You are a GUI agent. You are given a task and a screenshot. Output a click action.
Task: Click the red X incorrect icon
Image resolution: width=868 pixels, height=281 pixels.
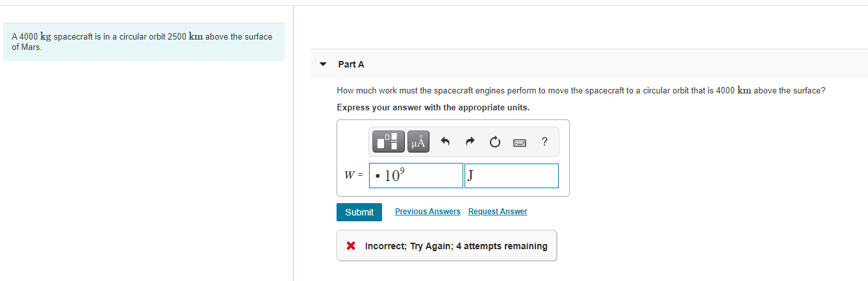[x=351, y=246]
